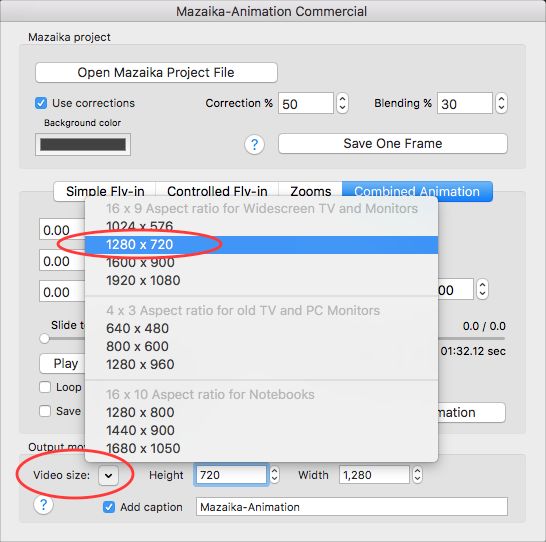Toggle the Loop checkbox
546x542 pixels.
pos(45,387)
